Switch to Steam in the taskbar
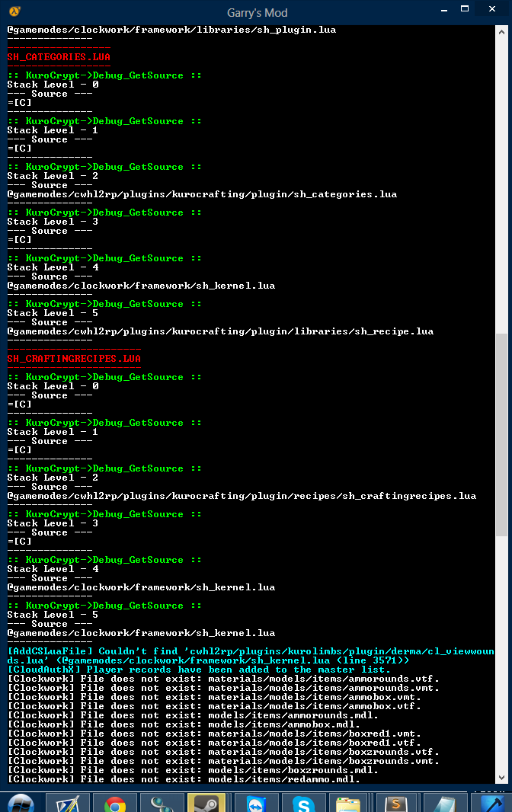Viewport: 512px width, 812px height. (206, 803)
